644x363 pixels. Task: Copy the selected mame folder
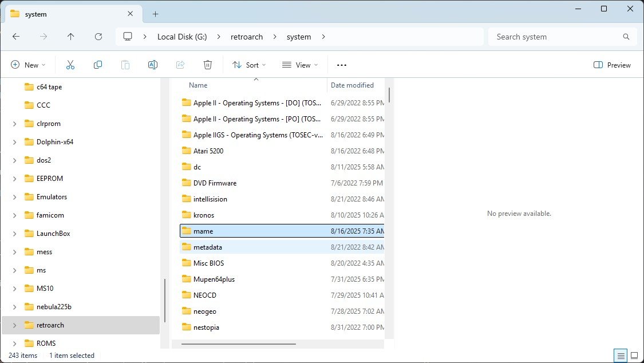(98, 65)
